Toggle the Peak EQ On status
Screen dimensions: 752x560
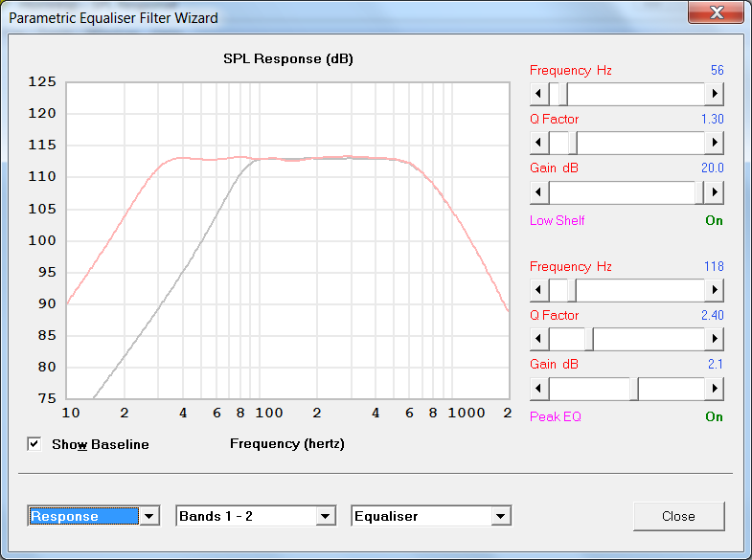pos(714,416)
